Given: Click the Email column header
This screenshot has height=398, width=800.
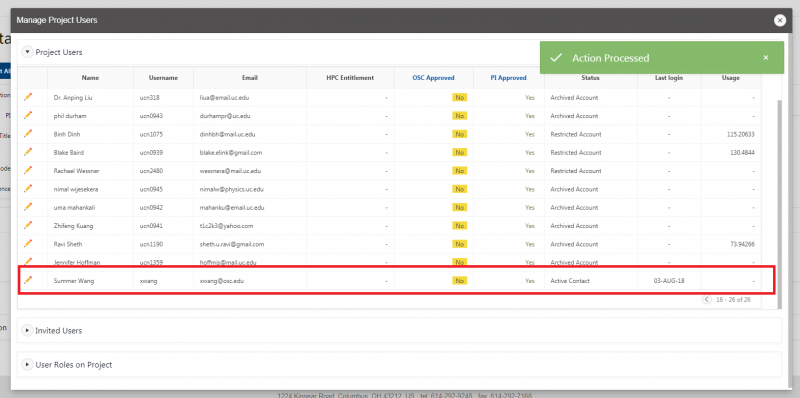Looking at the screenshot, I should [x=250, y=78].
